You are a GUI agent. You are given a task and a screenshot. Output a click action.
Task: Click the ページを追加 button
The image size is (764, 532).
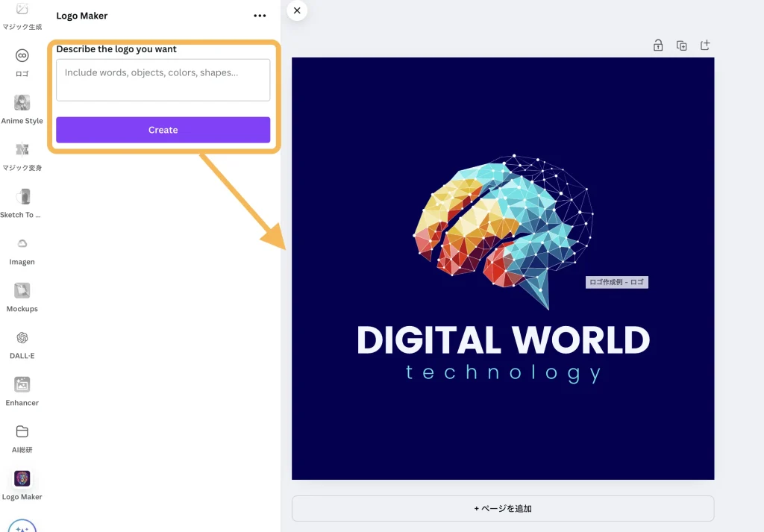(502, 508)
